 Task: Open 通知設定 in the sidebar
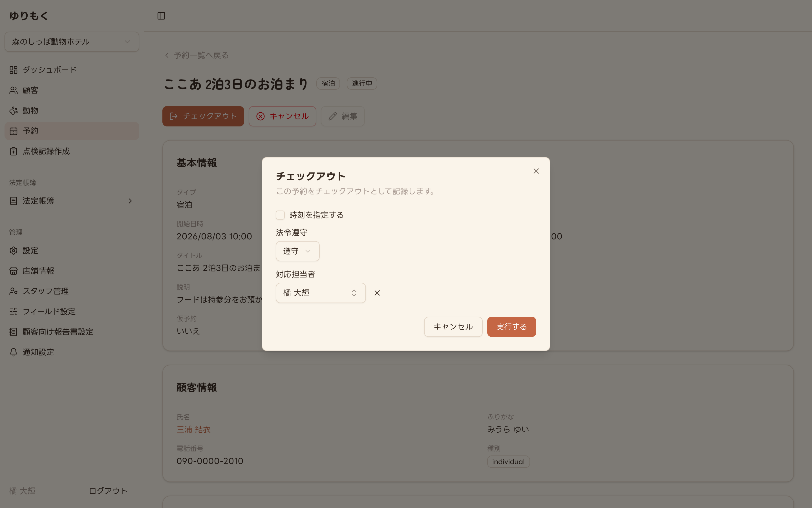72,352
